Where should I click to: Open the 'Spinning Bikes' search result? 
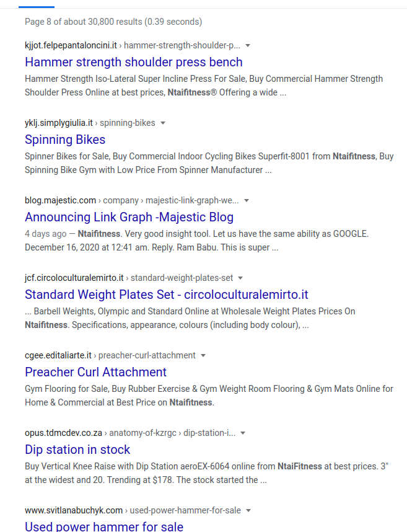click(65, 140)
